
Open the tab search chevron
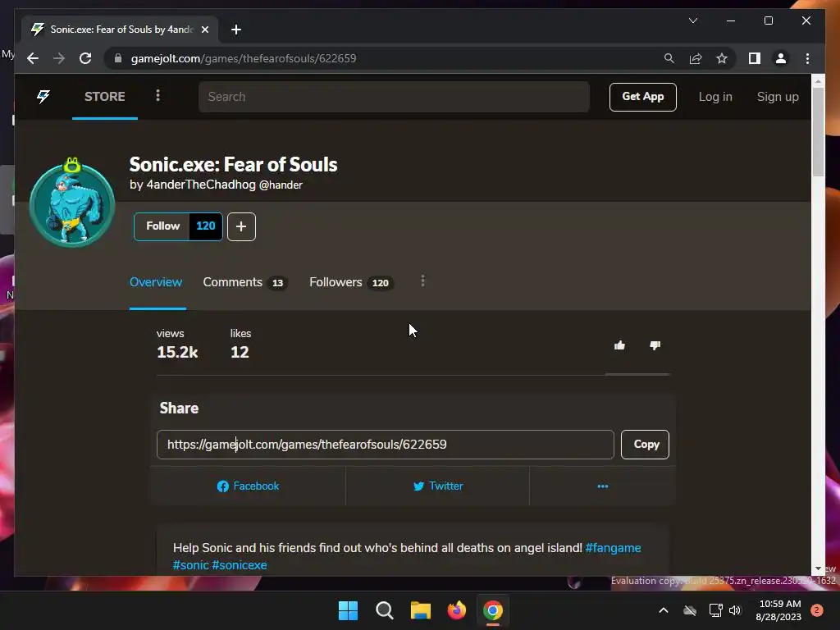tap(692, 21)
